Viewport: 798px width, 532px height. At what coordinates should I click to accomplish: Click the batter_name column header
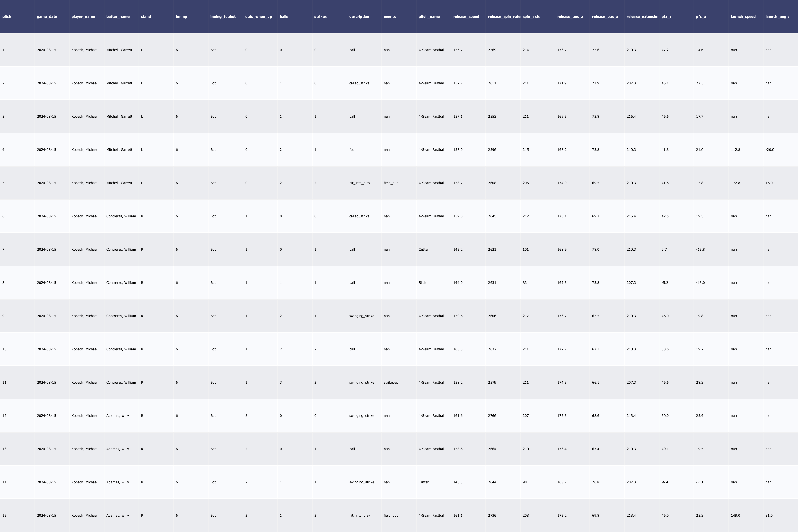pos(118,16)
